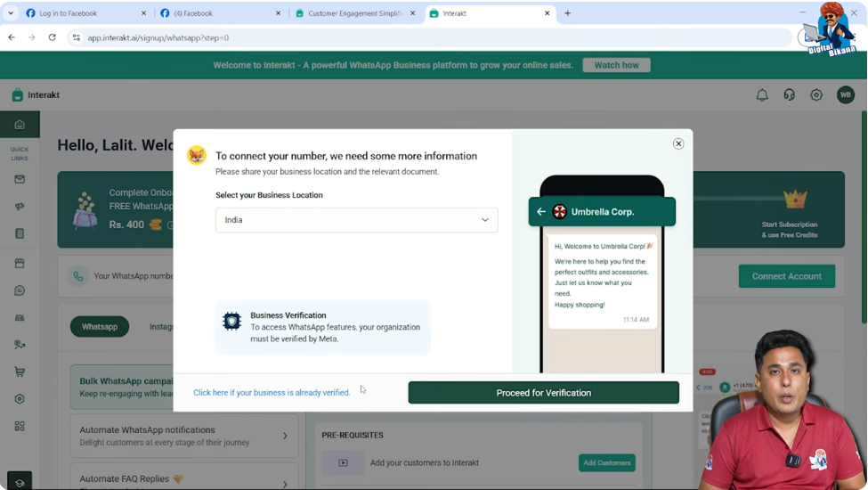Click the Business Verification shield icon
868x490 pixels.
coord(232,321)
